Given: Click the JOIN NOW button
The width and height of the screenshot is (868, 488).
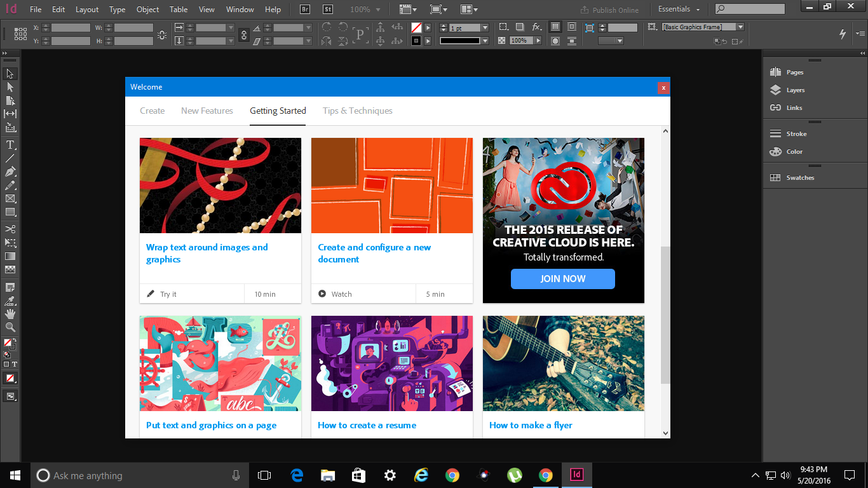Looking at the screenshot, I should coord(562,278).
